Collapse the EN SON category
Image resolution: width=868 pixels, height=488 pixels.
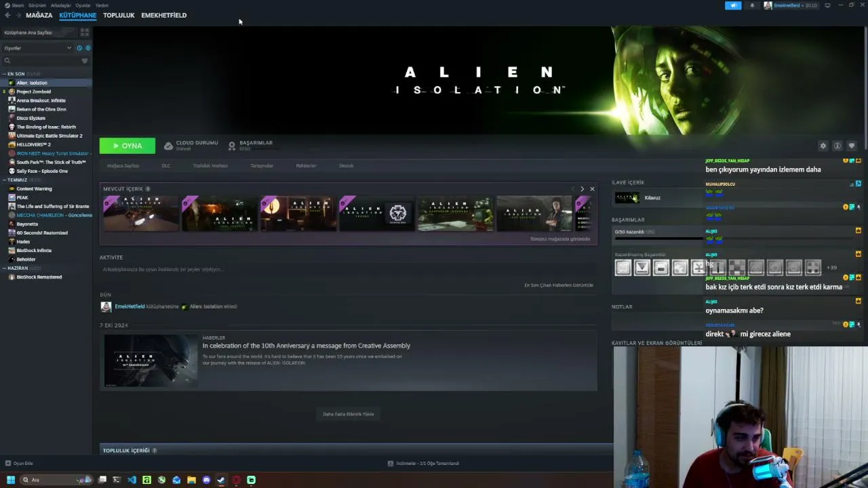[4, 74]
